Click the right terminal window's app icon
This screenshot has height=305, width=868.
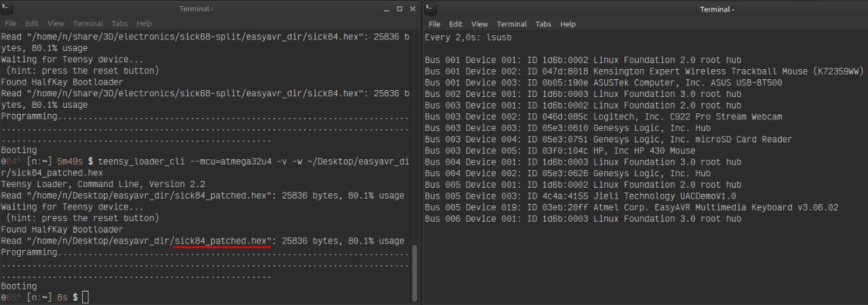click(x=431, y=9)
